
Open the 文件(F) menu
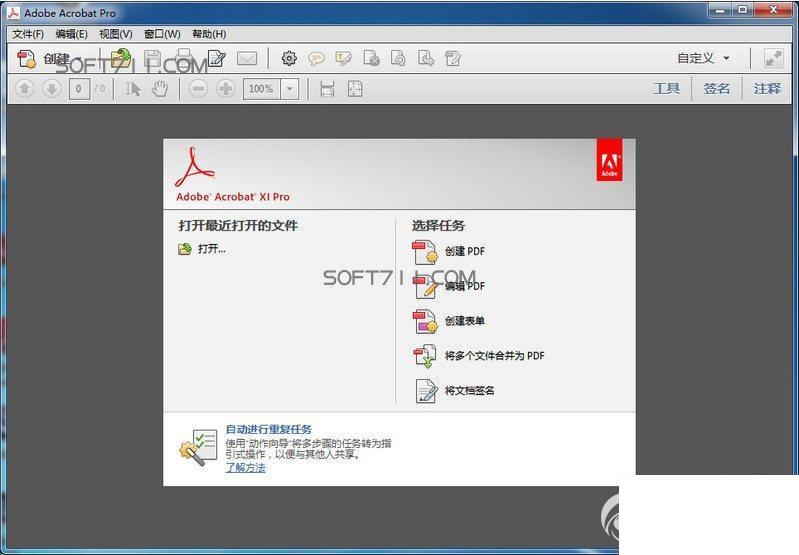[x=28, y=34]
